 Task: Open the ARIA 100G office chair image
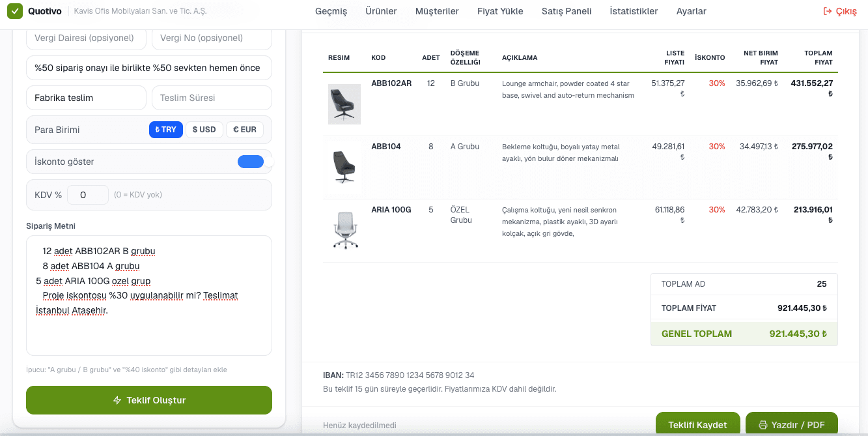coord(344,229)
